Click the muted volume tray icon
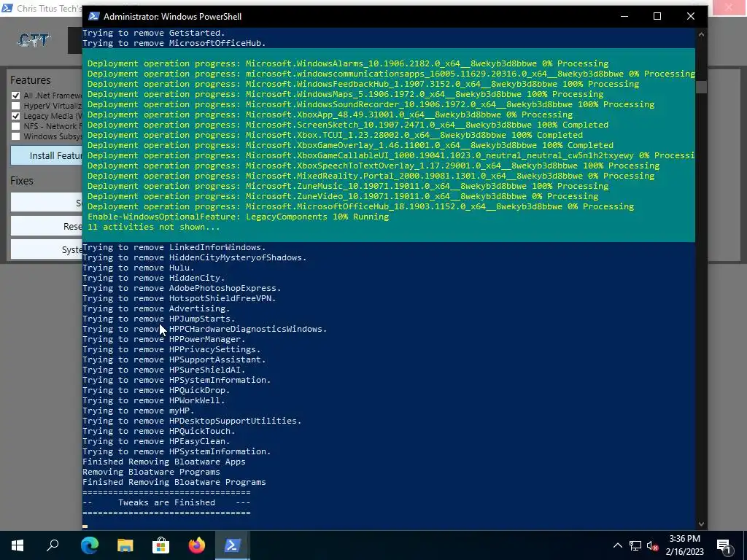747x560 pixels. pos(652,545)
